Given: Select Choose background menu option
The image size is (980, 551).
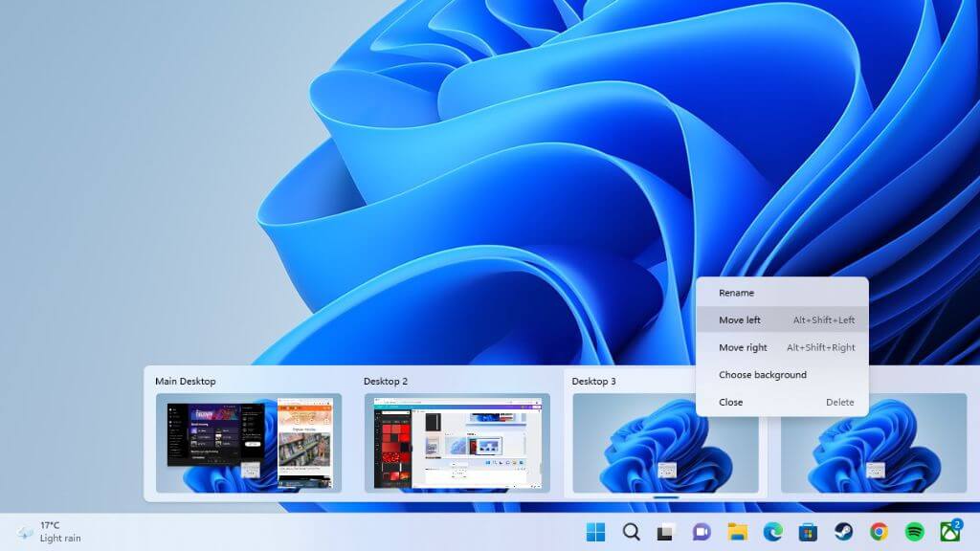Looking at the screenshot, I should point(763,375).
